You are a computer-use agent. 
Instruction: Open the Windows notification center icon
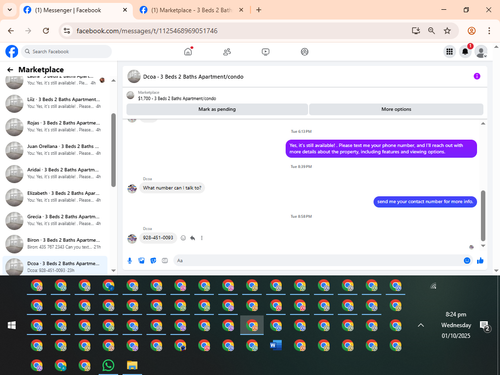point(485,326)
